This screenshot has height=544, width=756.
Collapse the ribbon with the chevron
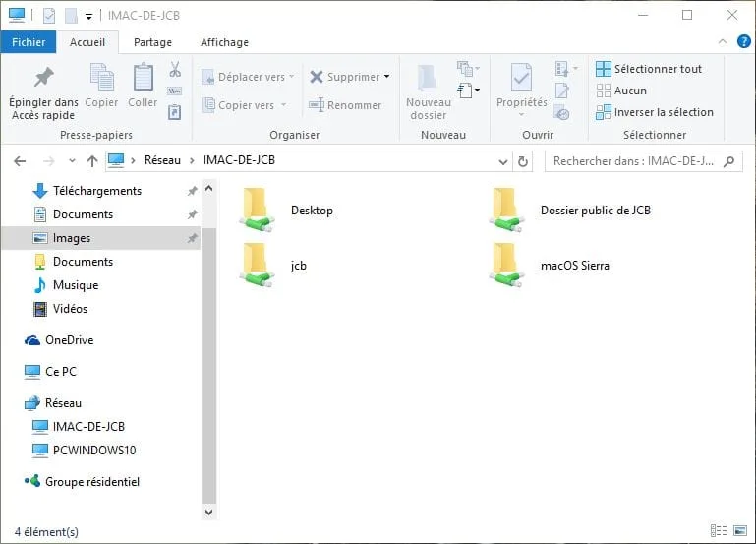pos(723,41)
